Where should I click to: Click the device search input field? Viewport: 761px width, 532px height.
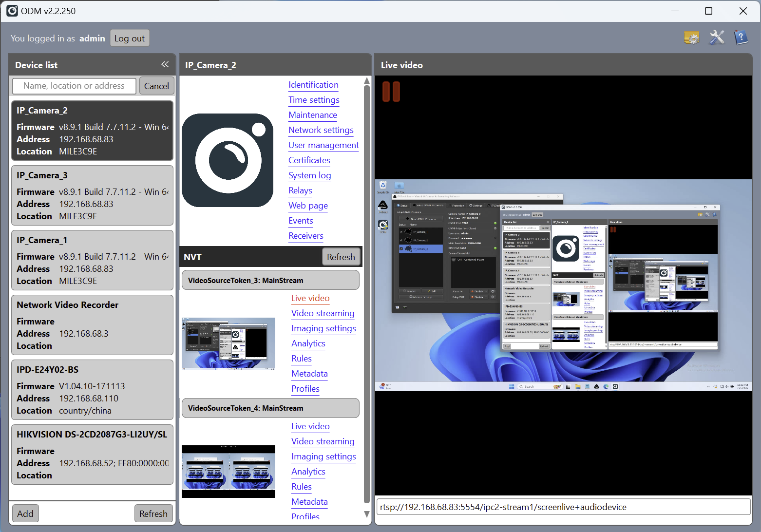pos(74,86)
